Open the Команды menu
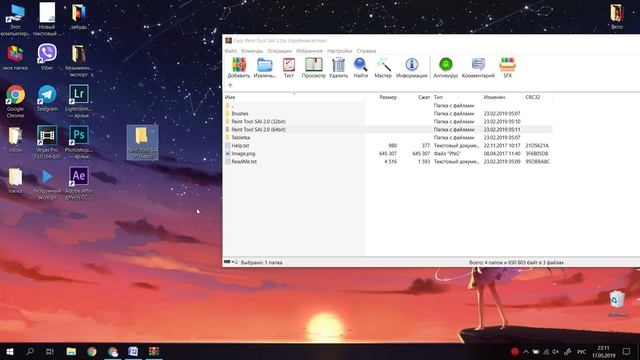640x360 pixels. 252,51
